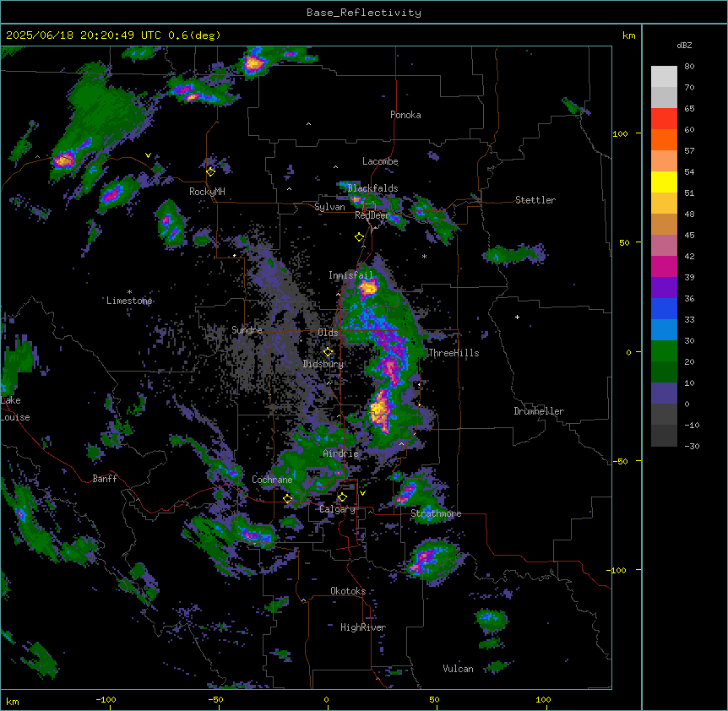Click the Stettler city label
The image size is (728, 711).
click(x=535, y=200)
